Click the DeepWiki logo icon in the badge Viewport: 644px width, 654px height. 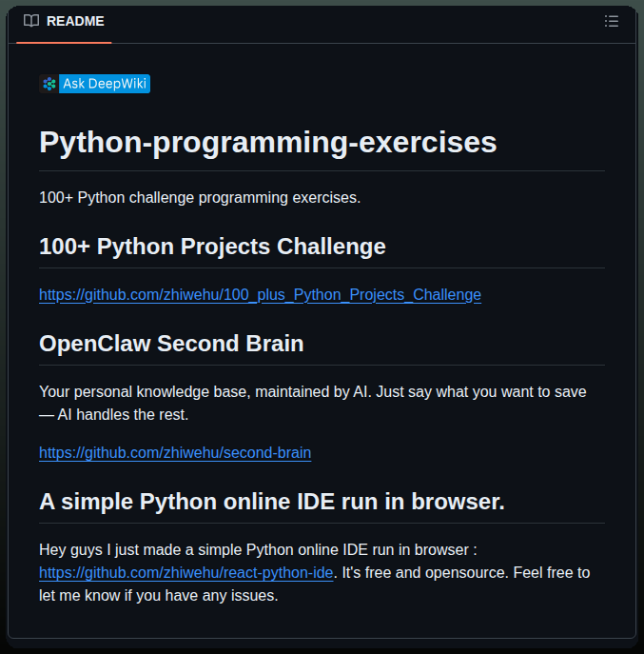pos(49,84)
